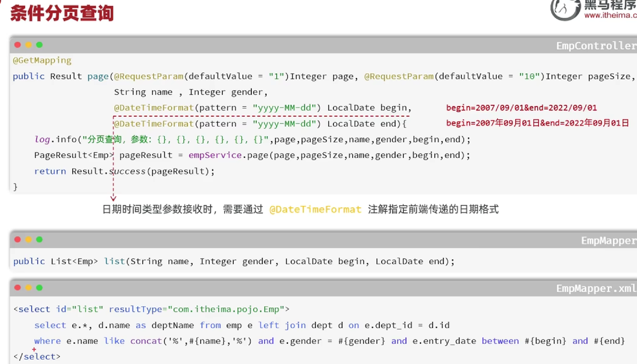
Task: Click the red dot on the EmpController window
Action: [x=17, y=45]
